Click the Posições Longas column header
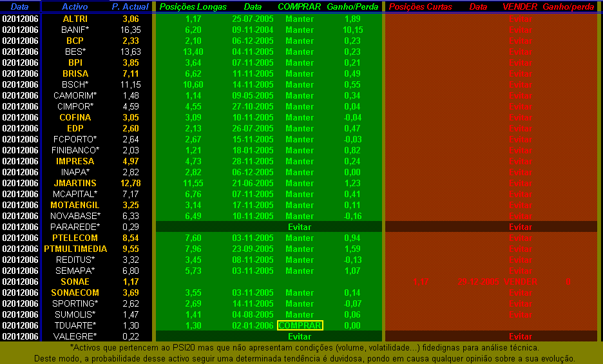The width and height of the screenshot is (603, 364). 193,6
